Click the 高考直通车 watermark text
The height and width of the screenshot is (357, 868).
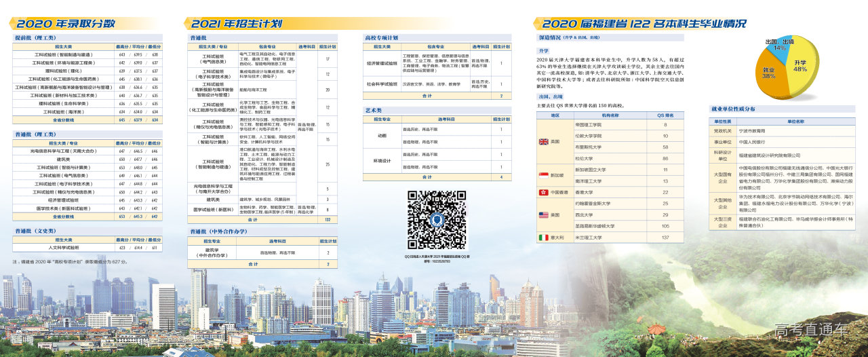[811, 331]
